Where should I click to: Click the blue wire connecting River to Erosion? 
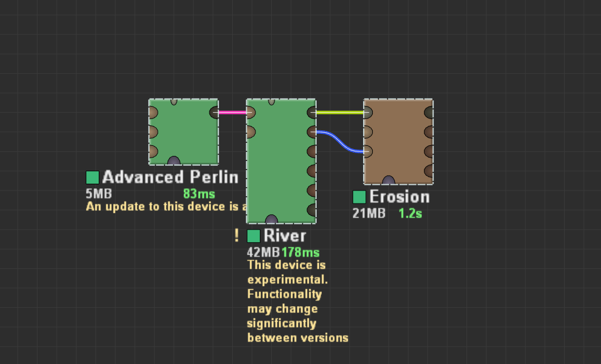coord(339,141)
